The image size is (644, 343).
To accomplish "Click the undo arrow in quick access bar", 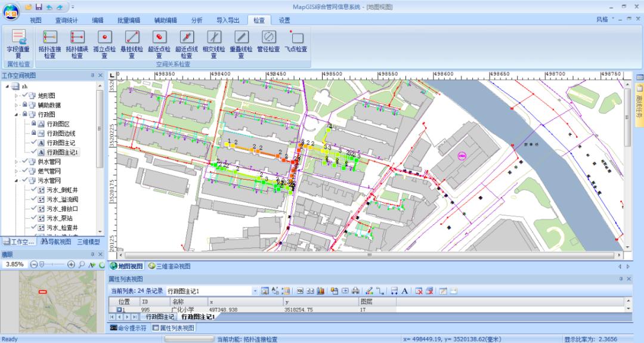I will [49, 7].
